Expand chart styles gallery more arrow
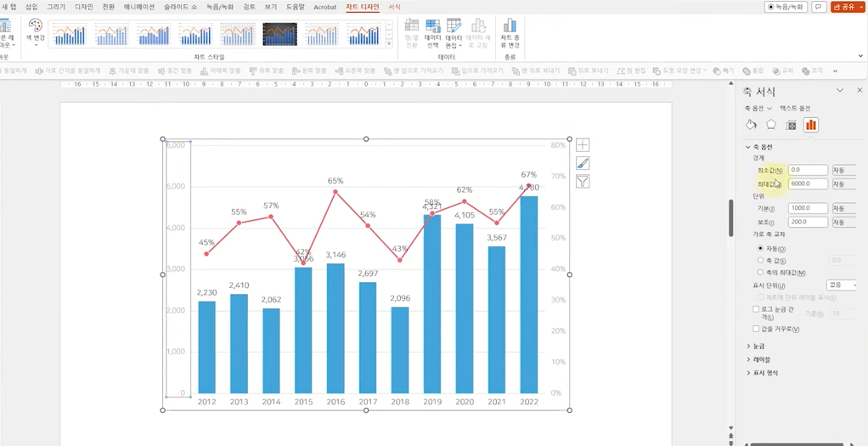This screenshot has height=446, width=868. (x=389, y=43)
